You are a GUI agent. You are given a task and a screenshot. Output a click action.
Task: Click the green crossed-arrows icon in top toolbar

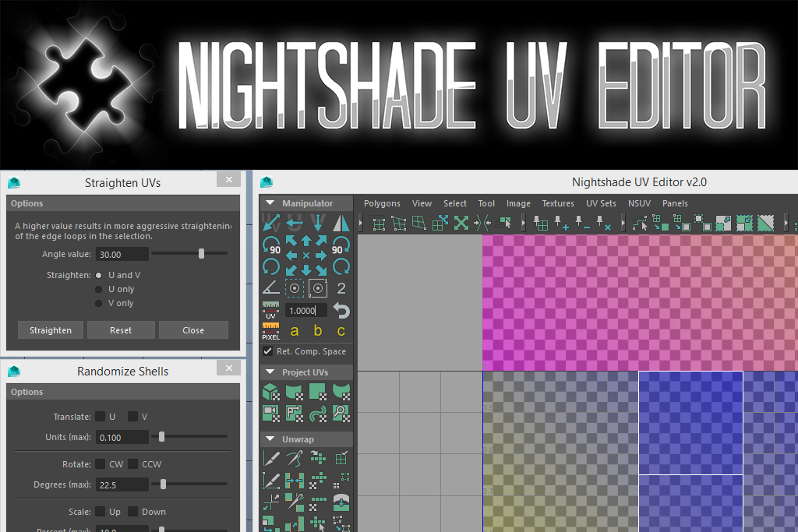[x=461, y=224]
